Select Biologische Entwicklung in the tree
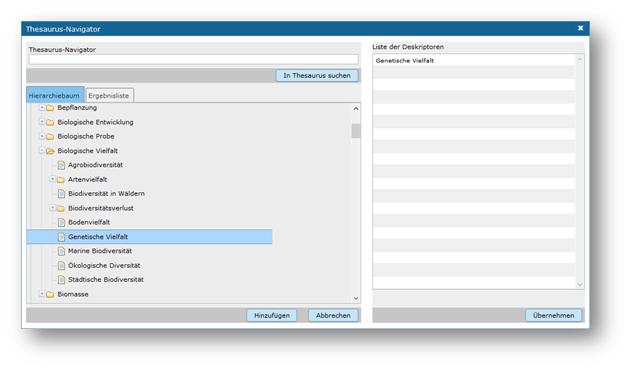The image size is (632, 371). (95, 122)
